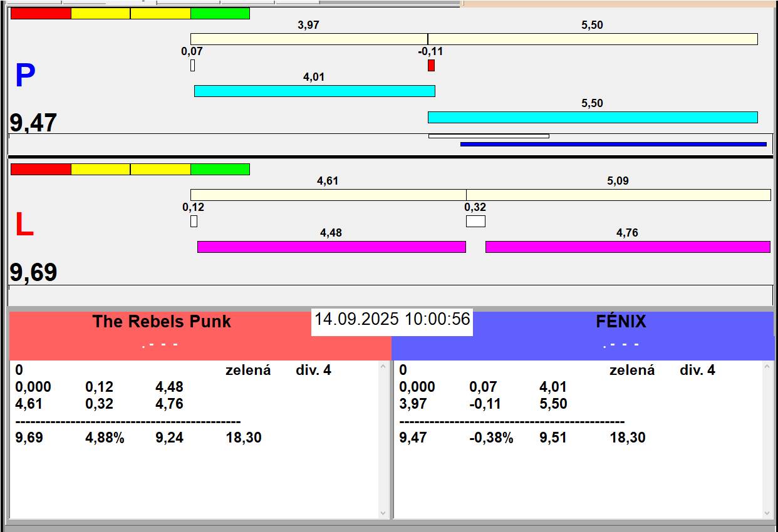Select the magenta 4,76 bar
This screenshot has width=778, height=532.
628,247
